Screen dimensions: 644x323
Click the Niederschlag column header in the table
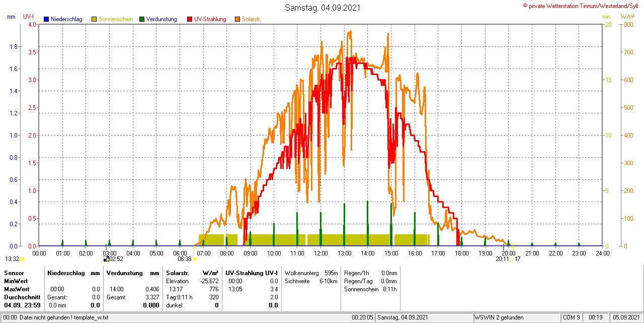[65, 273]
